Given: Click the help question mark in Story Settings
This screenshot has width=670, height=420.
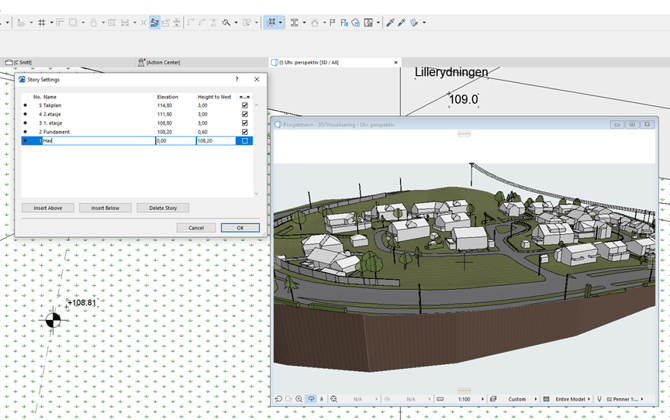Looking at the screenshot, I should pyautogui.click(x=237, y=79).
